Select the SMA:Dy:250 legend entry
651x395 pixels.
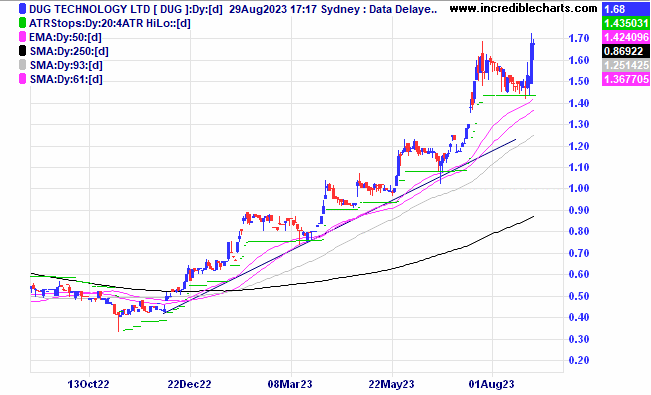pos(69,52)
